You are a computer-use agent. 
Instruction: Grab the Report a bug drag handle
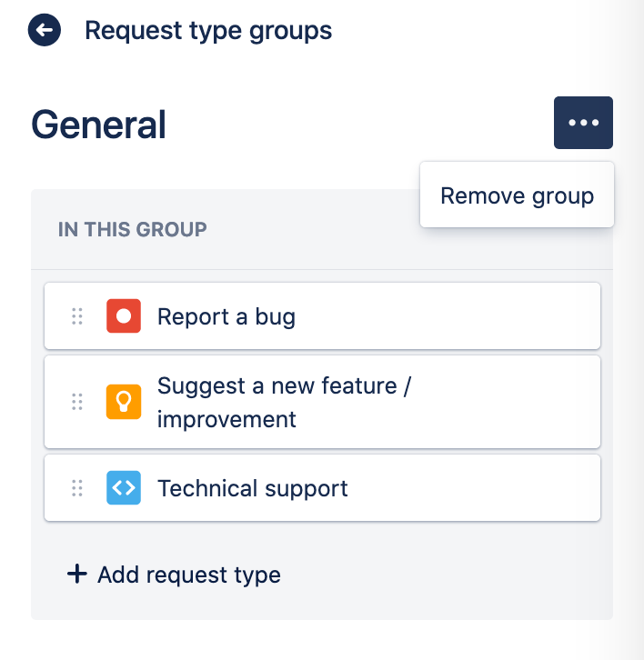click(x=77, y=316)
